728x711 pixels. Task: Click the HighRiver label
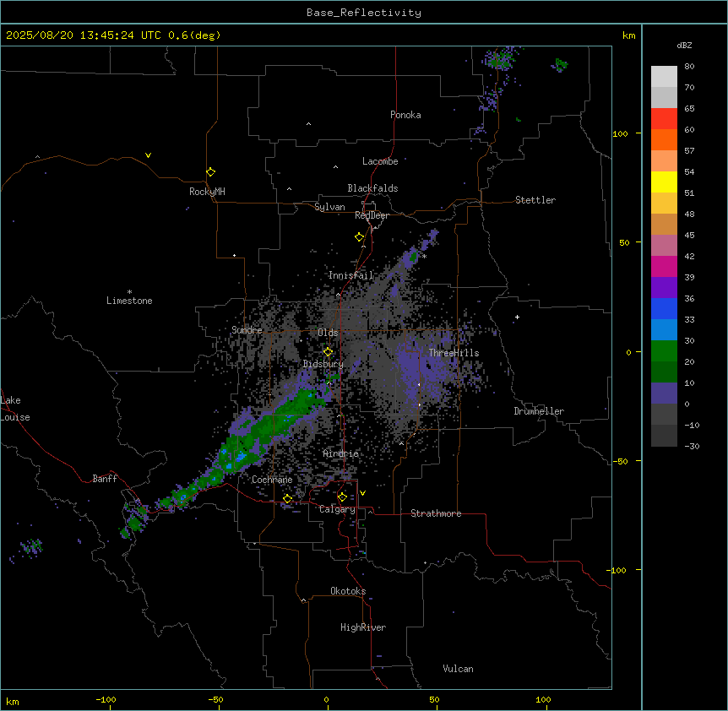point(363,627)
